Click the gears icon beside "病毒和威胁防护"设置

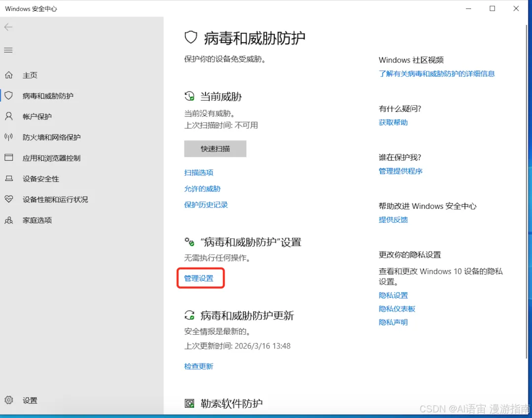[189, 242]
